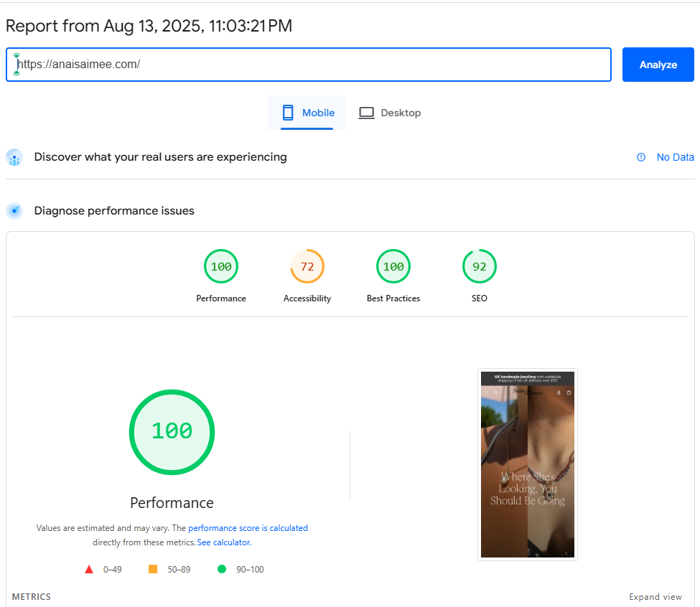
Task: Click the real users experience icon
Action: pyautogui.click(x=14, y=157)
